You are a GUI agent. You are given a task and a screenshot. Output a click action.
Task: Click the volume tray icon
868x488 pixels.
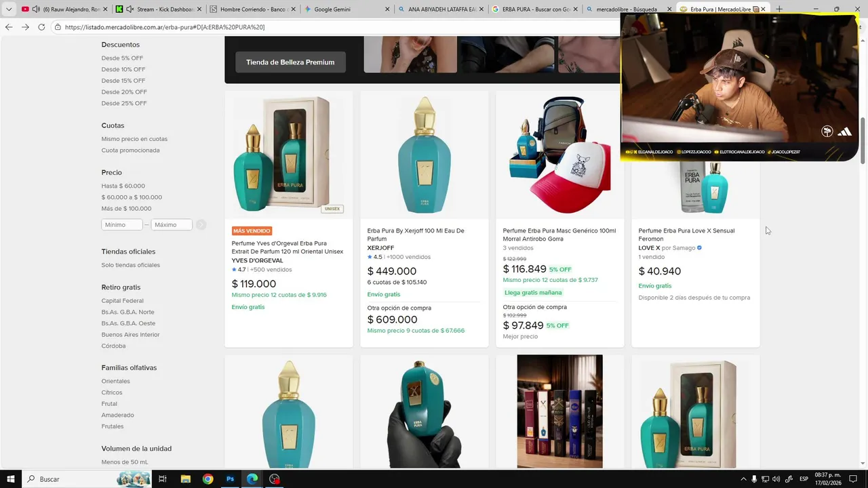point(776,479)
